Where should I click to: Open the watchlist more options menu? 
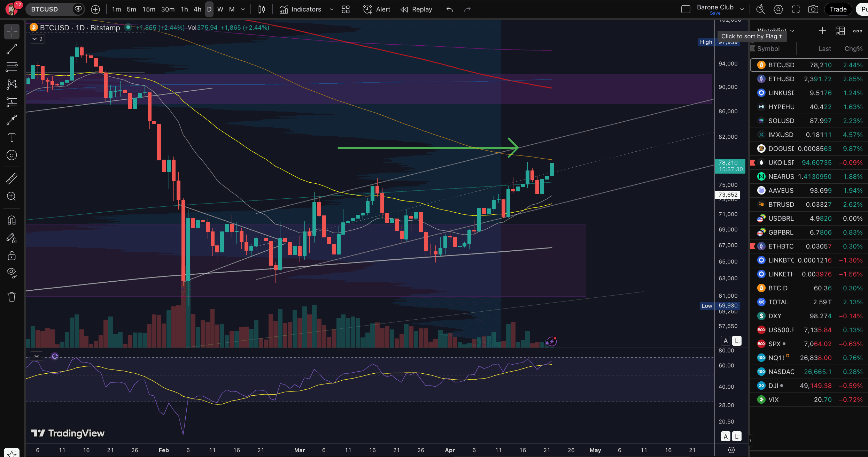(858, 31)
